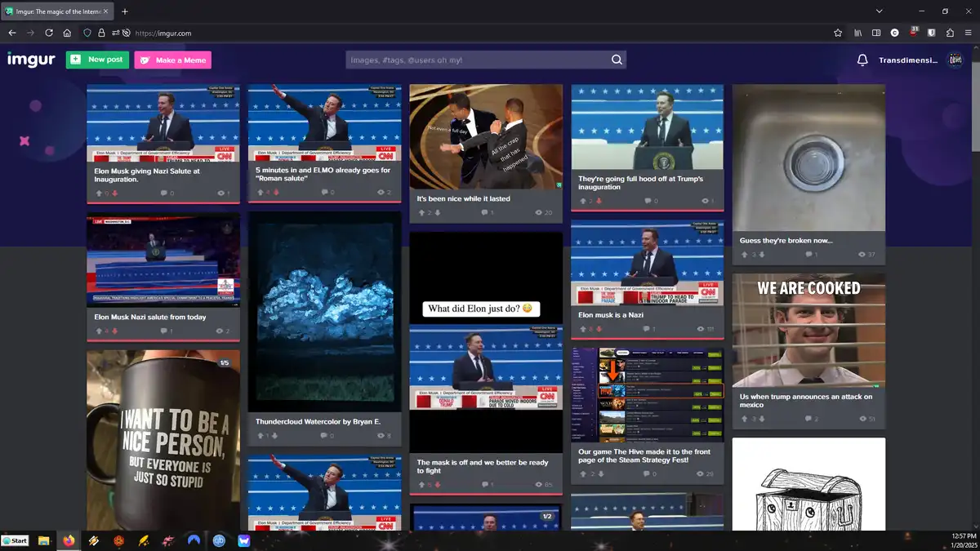The width and height of the screenshot is (980, 551).
Task: Toggle Firefox sidebar view icon
Action: [x=876, y=33]
